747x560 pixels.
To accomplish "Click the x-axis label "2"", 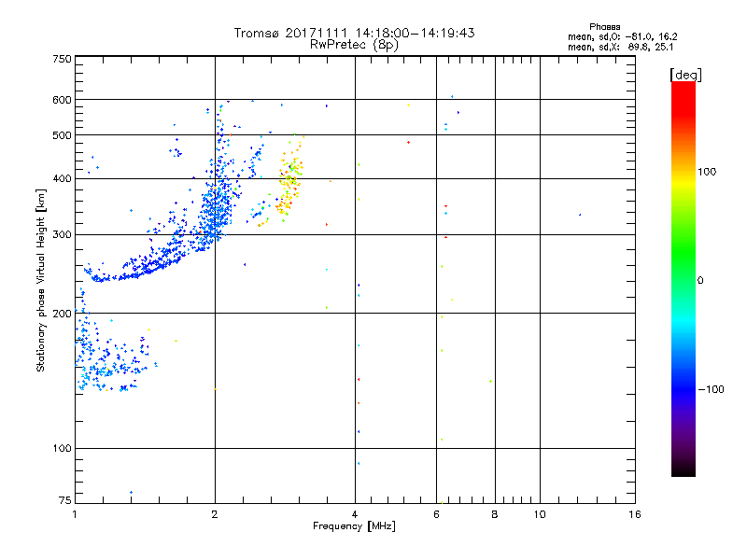I will (x=215, y=514).
